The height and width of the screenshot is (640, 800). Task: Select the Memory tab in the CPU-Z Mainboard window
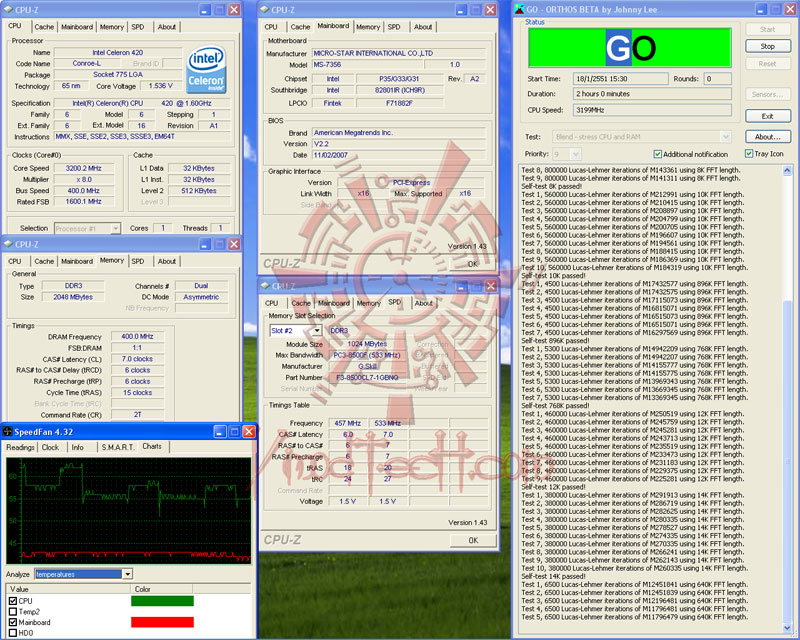(x=368, y=27)
